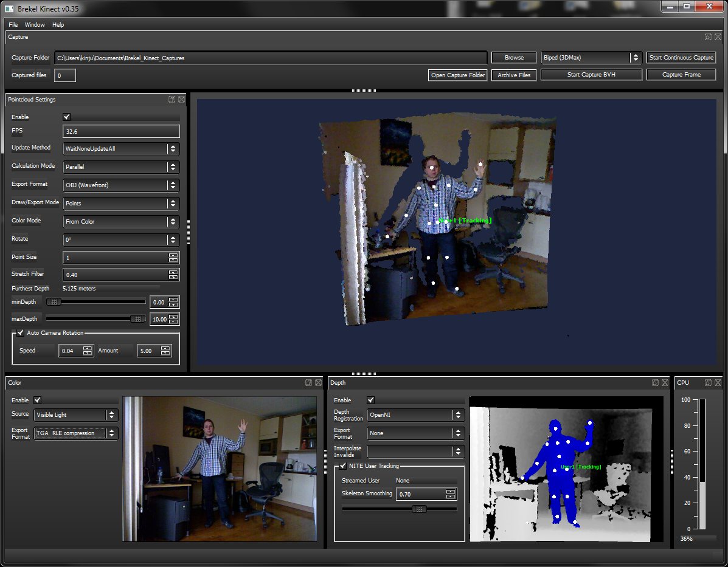Image resolution: width=728 pixels, height=567 pixels.
Task: Open the Calculation Mode Parallel dropdown
Action: click(121, 167)
